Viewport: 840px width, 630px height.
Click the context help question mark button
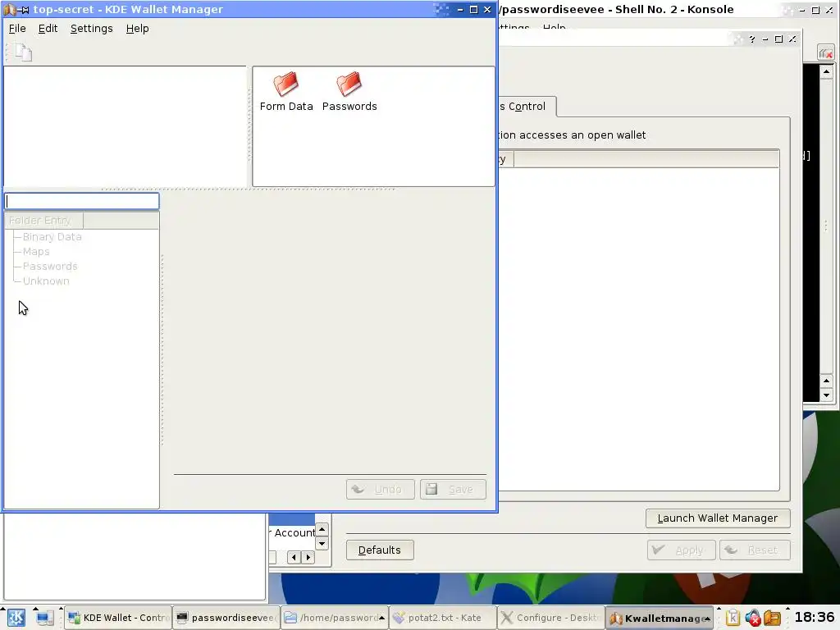752,39
